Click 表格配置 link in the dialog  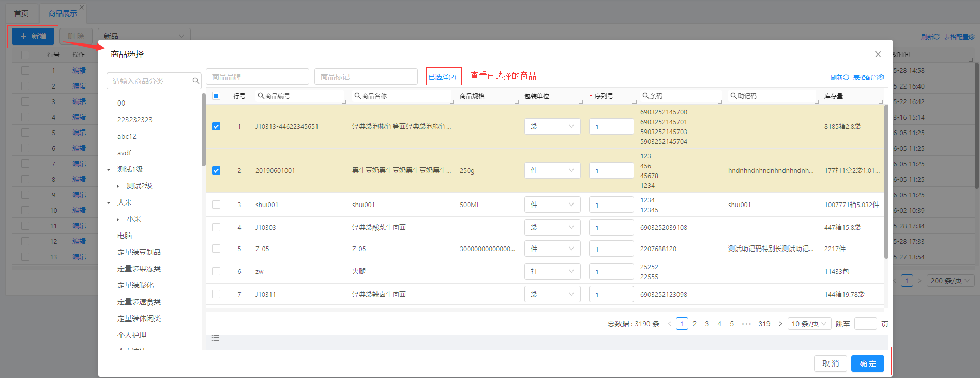[x=869, y=77]
